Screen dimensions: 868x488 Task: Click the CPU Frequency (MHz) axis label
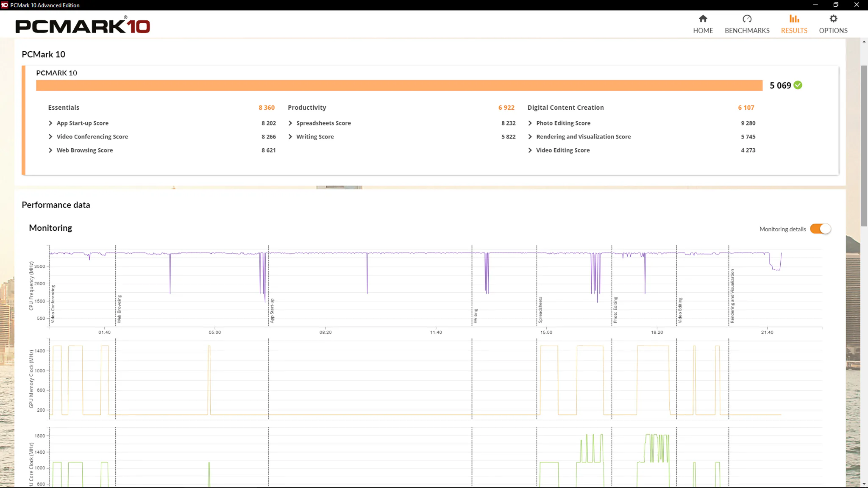click(x=31, y=286)
